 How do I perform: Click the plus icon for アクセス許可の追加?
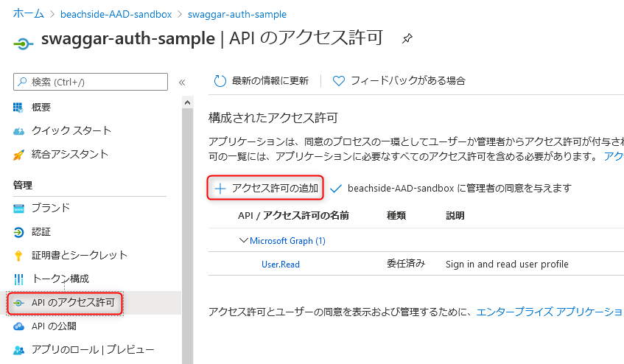pos(220,188)
